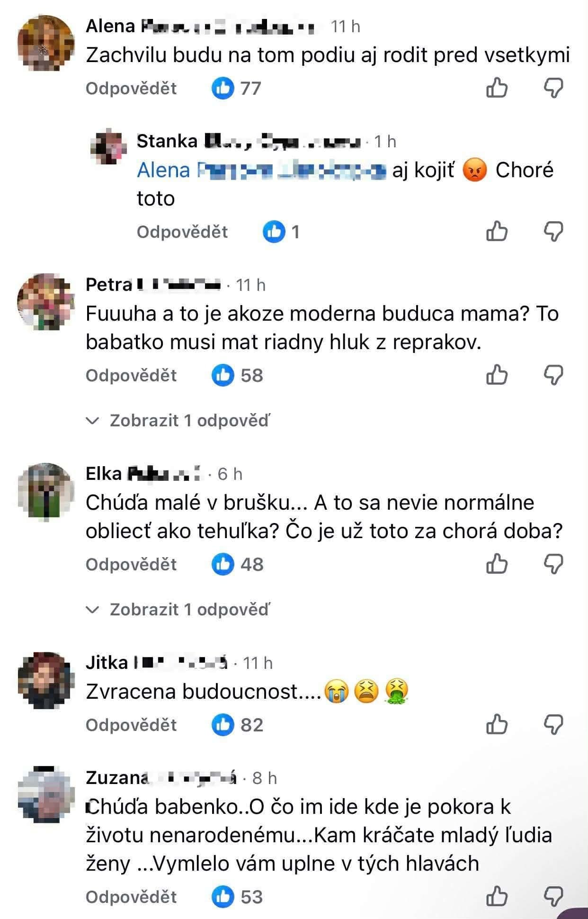Reply to Alena's comment via Odpovědět
588x919 pixels.
click(x=131, y=88)
